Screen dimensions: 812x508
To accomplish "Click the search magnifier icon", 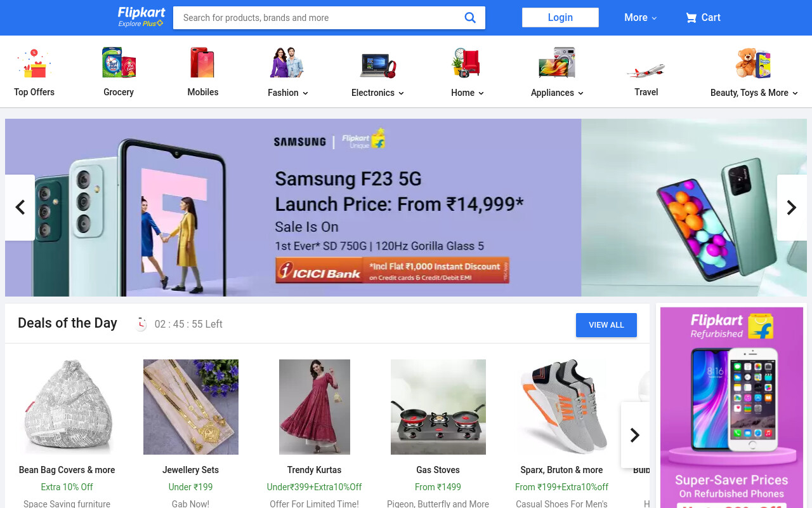I will point(470,18).
